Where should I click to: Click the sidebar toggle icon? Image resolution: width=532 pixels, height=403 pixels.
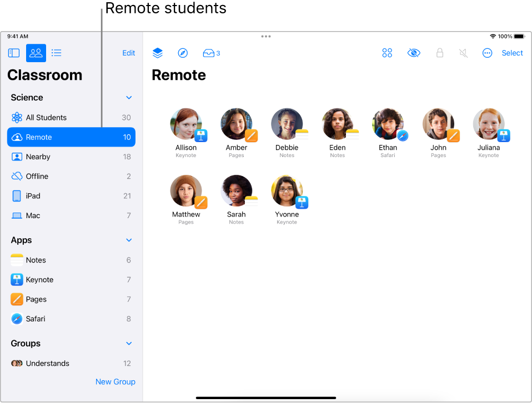point(13,53)
